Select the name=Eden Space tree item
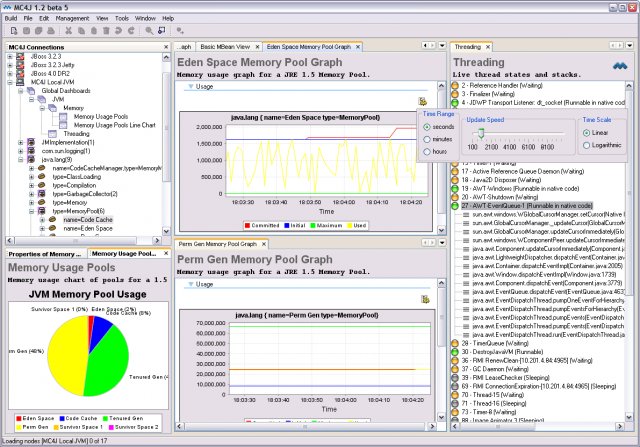Viewport: 640px width, 447px height. (x=88, y=229)
